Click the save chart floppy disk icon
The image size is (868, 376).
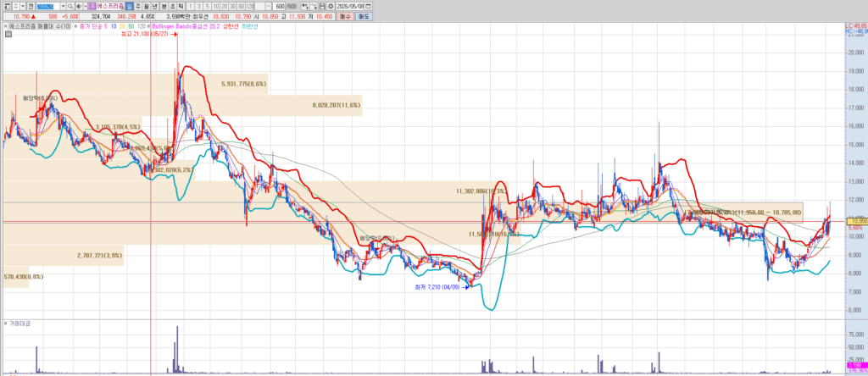pyautogui.click(x=322, y=6)
